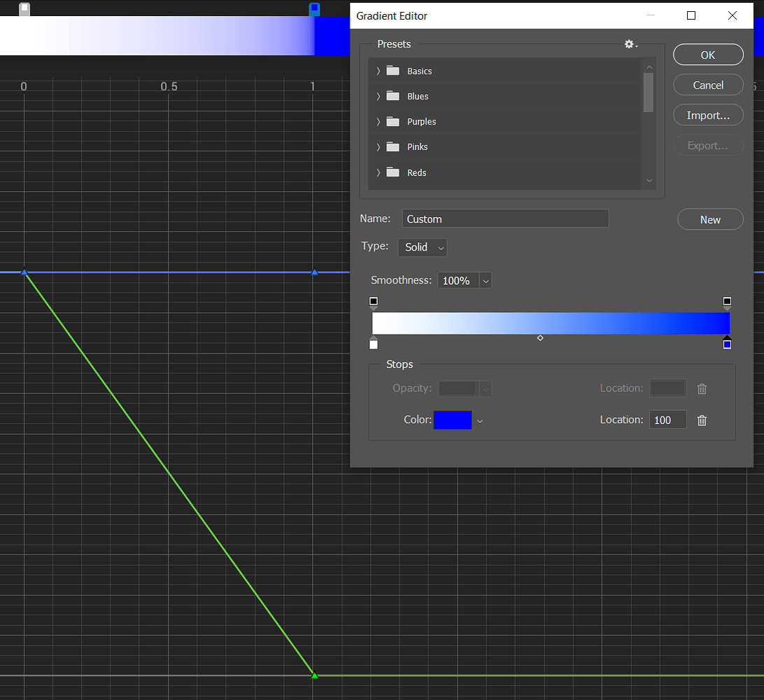Select the blue color stop below gradient bar

[x=727, y=344]
